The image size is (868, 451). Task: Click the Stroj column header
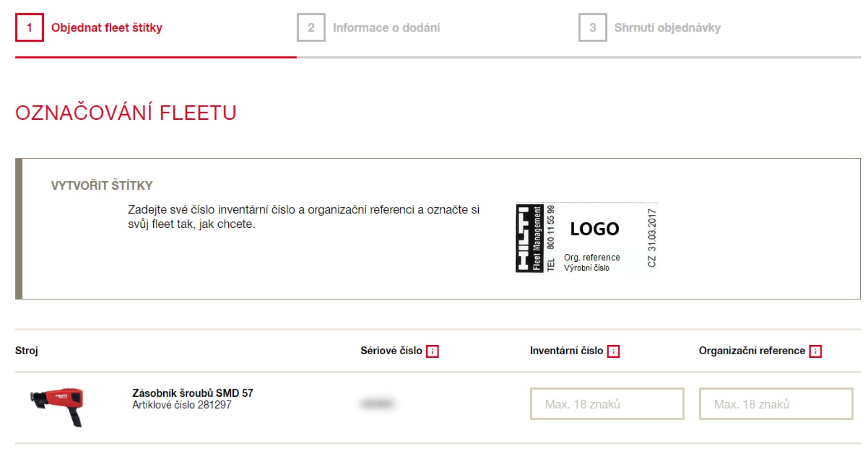(27, 351)
